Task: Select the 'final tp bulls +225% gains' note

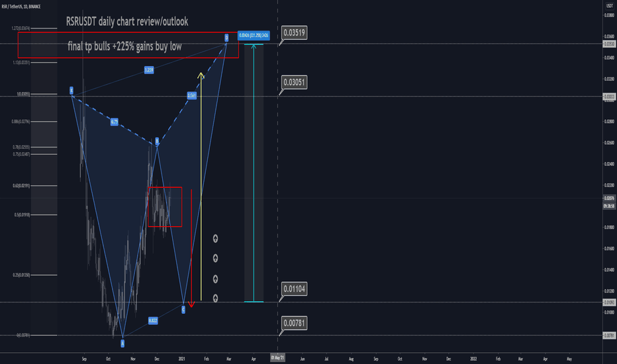Action: click(x=124, y=46)
